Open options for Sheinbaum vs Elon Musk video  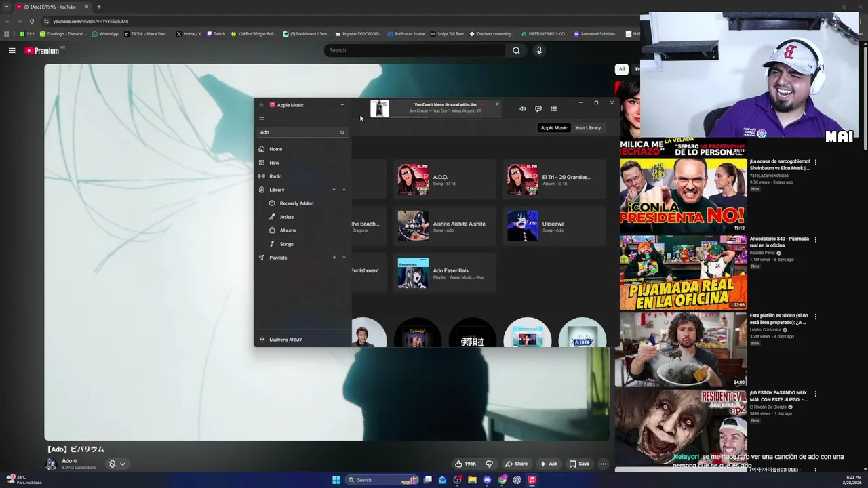click(x=816, y=163)
